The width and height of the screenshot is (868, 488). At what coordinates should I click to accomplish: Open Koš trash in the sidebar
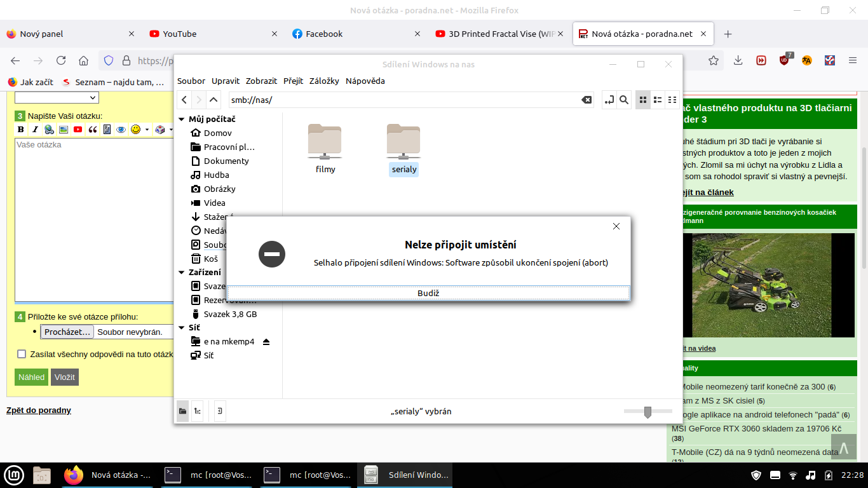210,259
